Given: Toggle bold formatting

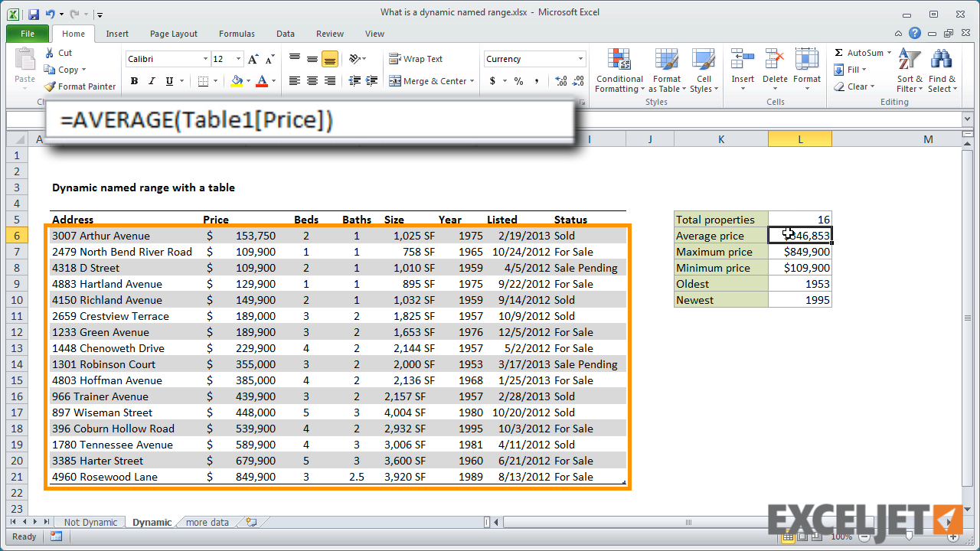Looking at the screenshot, I should coord(134,81).
